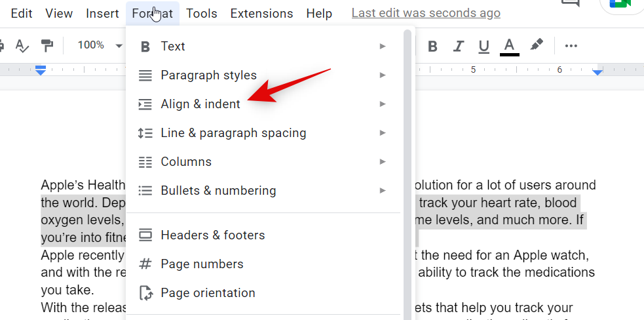This screenshot has width=644, height=320.
Task: Click the right indent marker on ruler
Action: point(597,71)
